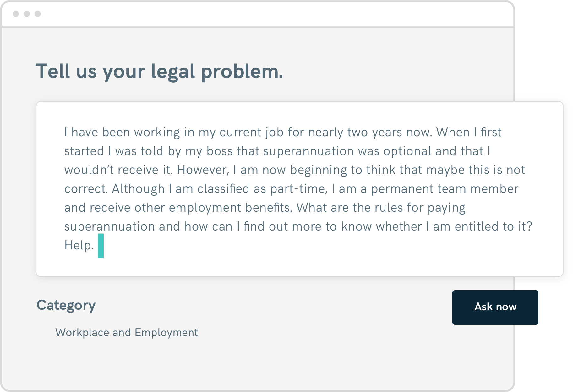Click the "Category" label

pos(66,305)
